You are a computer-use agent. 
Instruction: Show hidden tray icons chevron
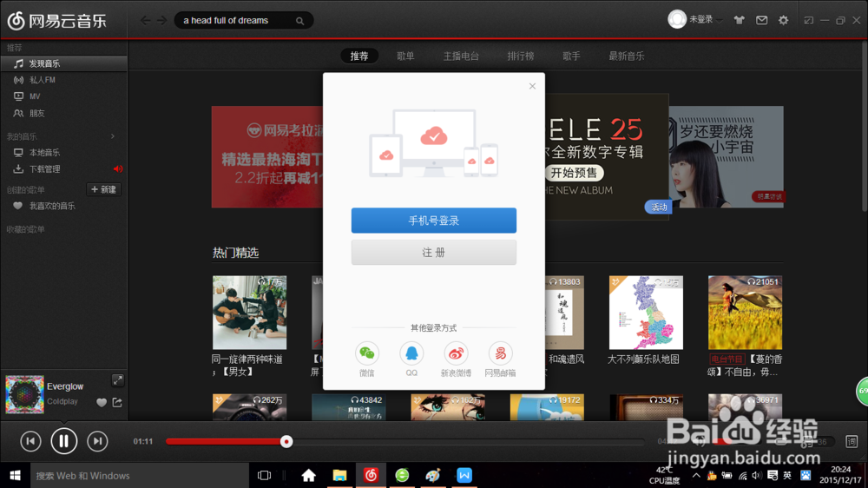coord(696,475)
